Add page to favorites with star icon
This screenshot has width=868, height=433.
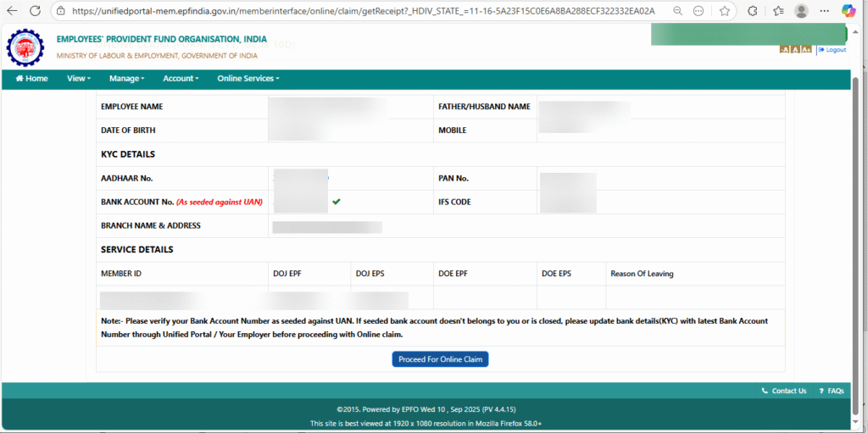tap(724, 10)
